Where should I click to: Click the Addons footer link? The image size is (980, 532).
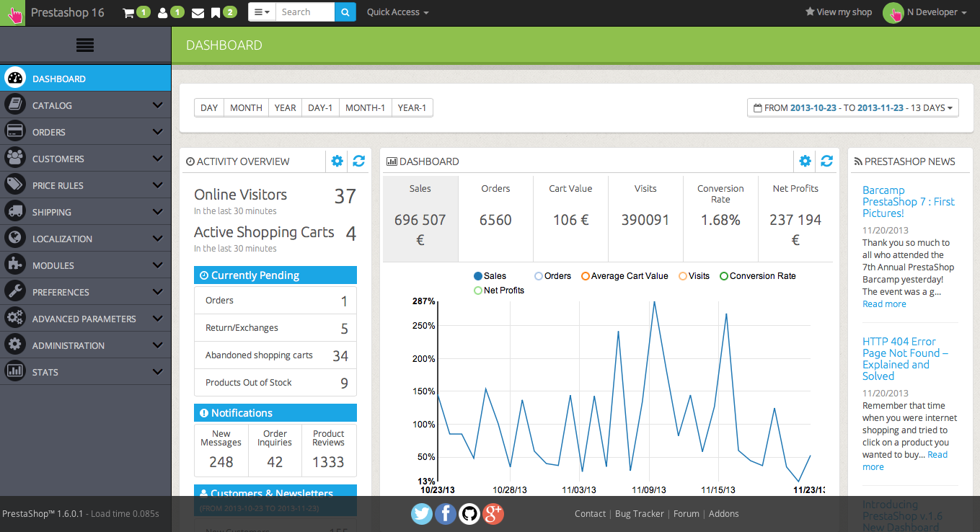(x=724, y=514)
